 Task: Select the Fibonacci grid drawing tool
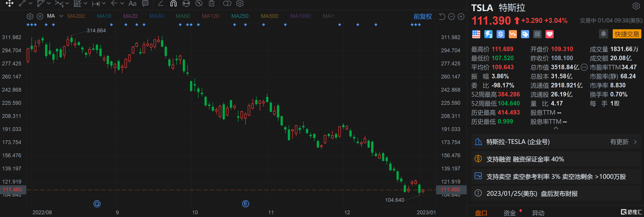click(77, 3)
